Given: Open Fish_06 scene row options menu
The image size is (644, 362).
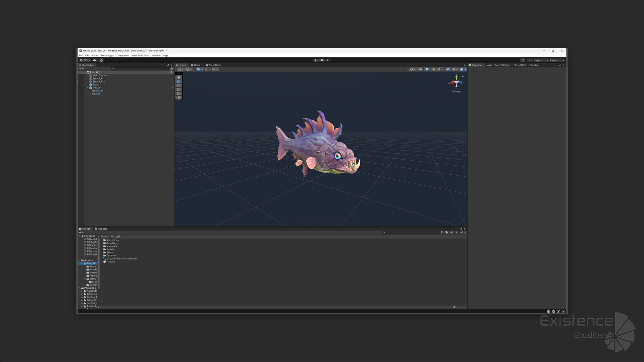Looking at the screenshot, I should coord(171,72).
